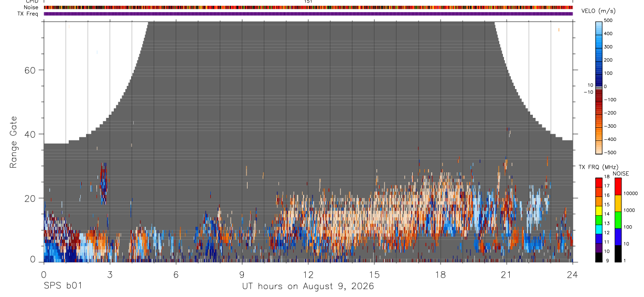Click the VELO (m/s) color bar
This screenshot has width=644, height=297.
(599, 86)
